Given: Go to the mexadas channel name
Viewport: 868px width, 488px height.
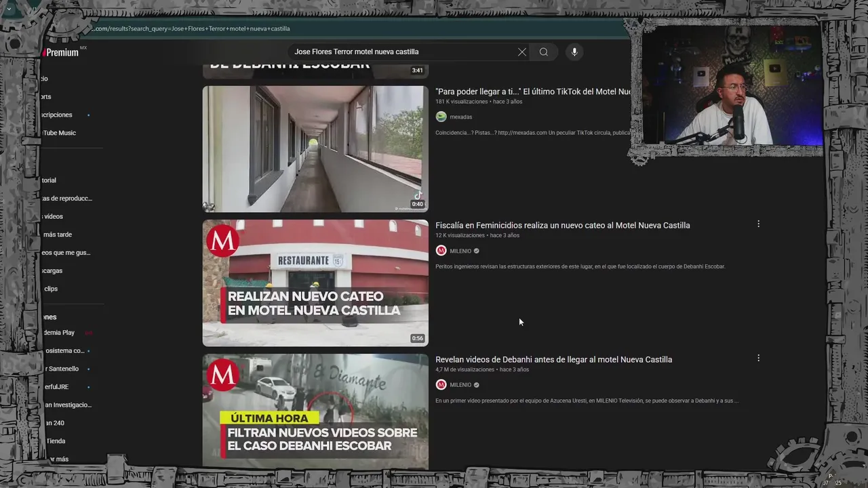Looking at the screenshot, I should click(x=461, y=117).
